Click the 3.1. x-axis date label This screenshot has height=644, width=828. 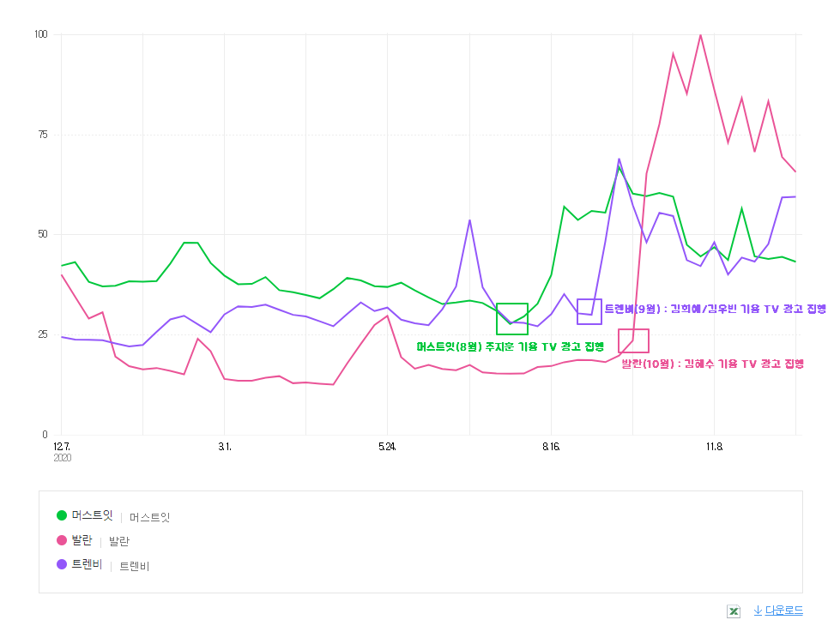click(225, 447)
